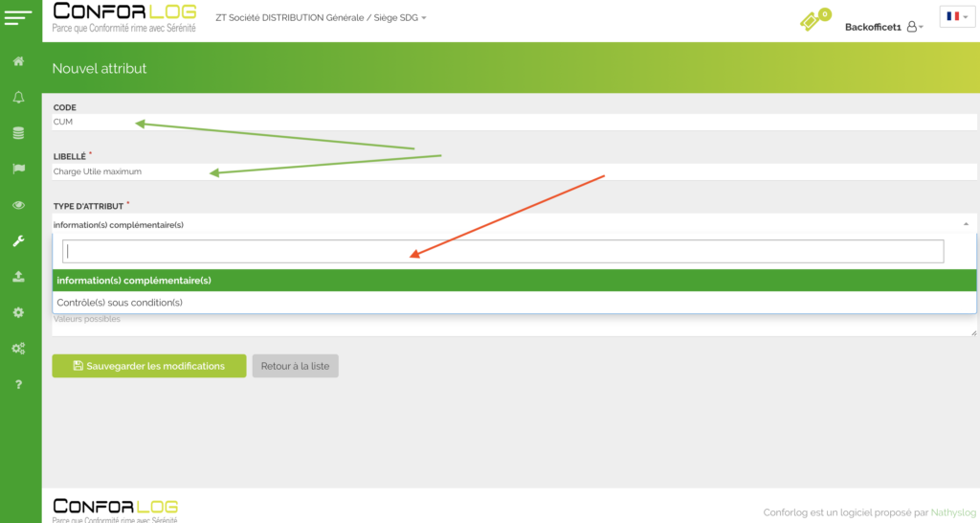980x523 pixels.
Task: Open the single gear settings icon
Action: point(18,312)
